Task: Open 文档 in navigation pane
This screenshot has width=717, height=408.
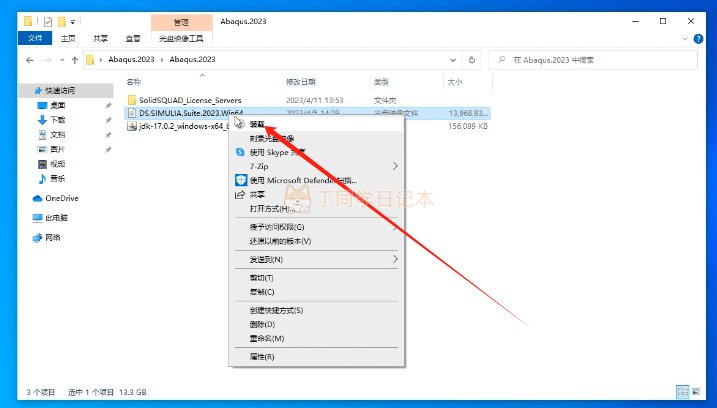Action: click(x=58, y=134)
